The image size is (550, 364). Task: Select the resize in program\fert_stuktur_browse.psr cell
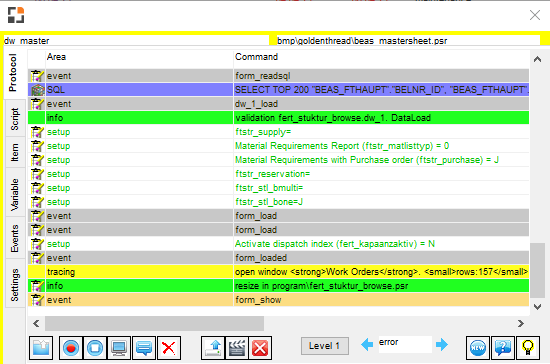coord(382,286)
